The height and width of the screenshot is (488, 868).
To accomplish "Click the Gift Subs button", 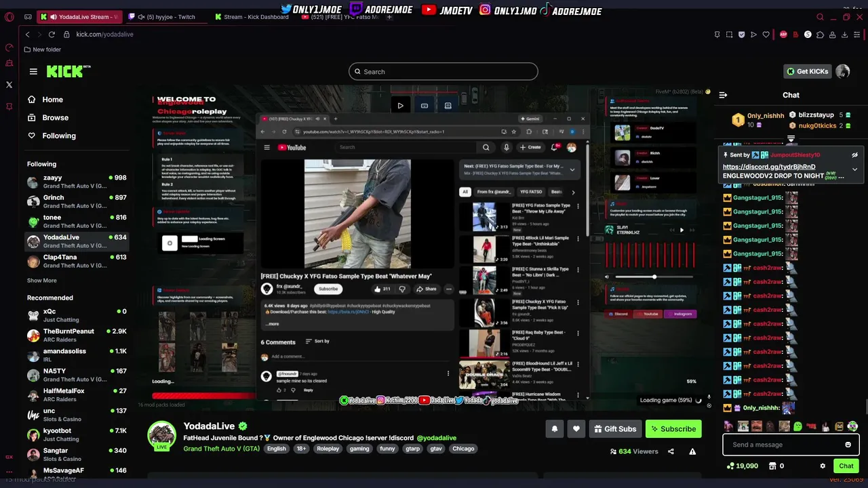I will (x=615, y=428).
